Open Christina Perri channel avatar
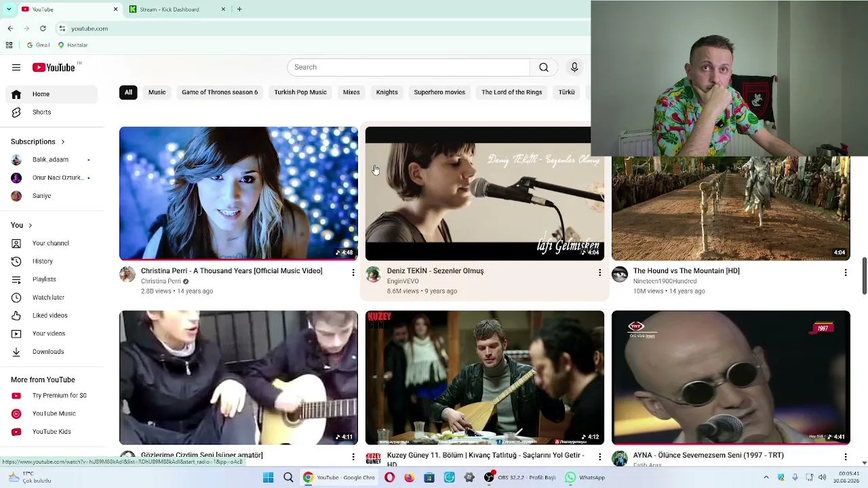Image resolution: width=868 pixels, height=488 pixels. click(127, 274)
